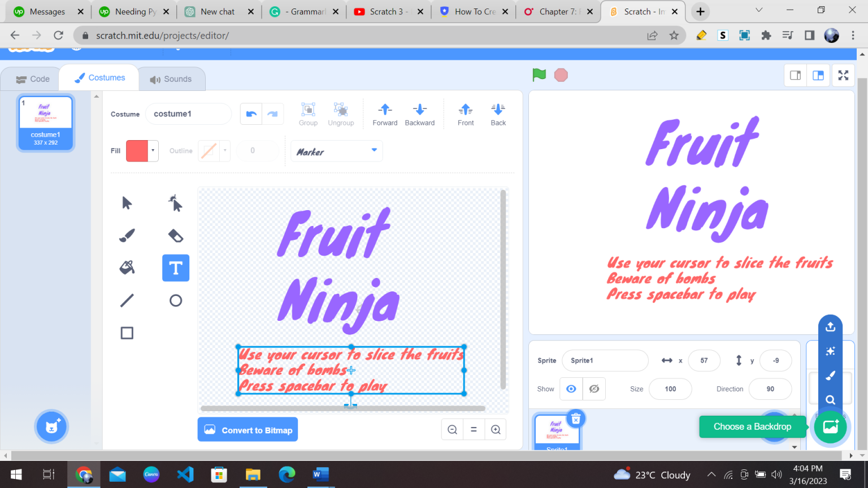Open the Marker font dropdown
The height and width of the screenshot is (488, 868).
pos(336,151)
